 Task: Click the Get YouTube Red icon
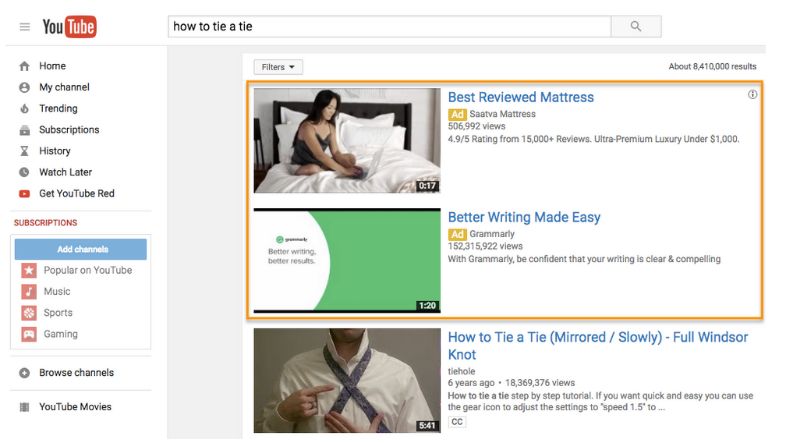[24, 193]
